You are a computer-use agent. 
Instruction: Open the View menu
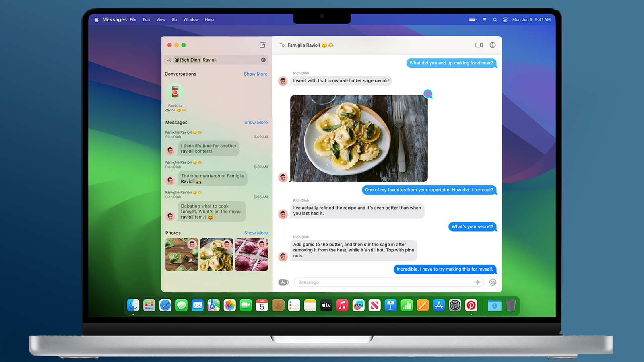pyautogui.click(x=161, y=19)
